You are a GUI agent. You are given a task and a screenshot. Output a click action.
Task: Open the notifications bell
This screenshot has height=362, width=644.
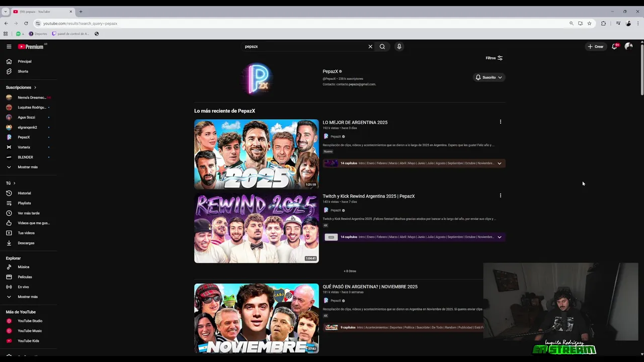tap(615, 46)
